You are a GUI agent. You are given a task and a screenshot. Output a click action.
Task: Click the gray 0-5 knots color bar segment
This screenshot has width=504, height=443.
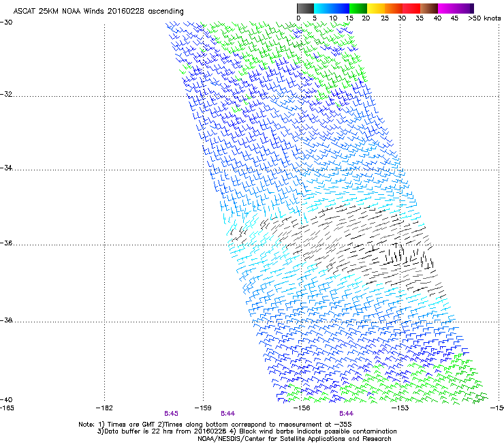(x=305, y=8)
